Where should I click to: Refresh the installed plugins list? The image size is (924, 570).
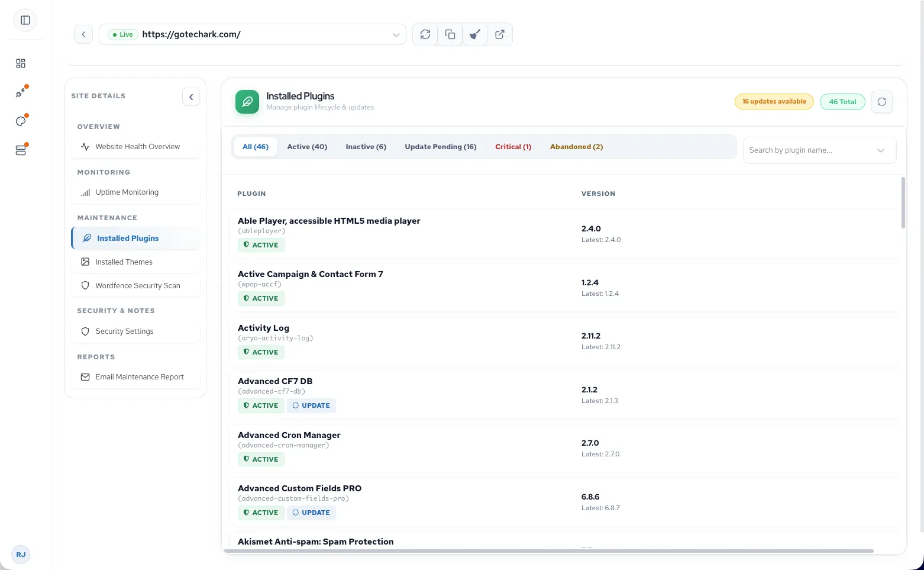(882, 102)
